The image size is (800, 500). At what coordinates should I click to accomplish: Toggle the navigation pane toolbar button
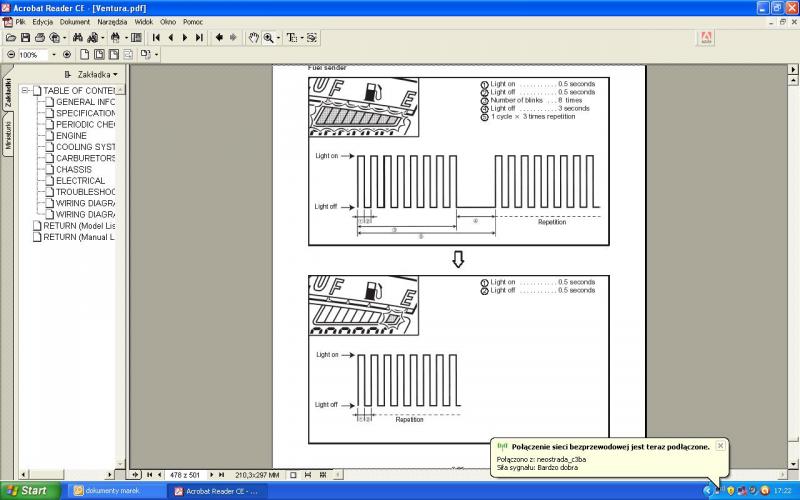(136, 37)
